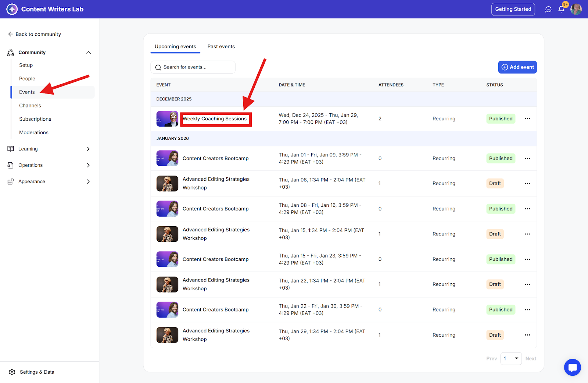Open the chat messages icon in header

548,9
